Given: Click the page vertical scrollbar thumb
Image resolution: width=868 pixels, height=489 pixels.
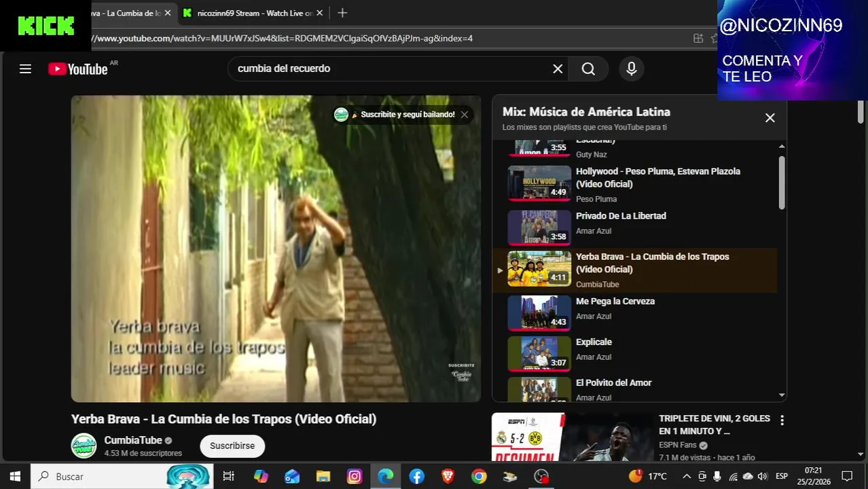Looking at the screenshot, I should pos(861,112).
